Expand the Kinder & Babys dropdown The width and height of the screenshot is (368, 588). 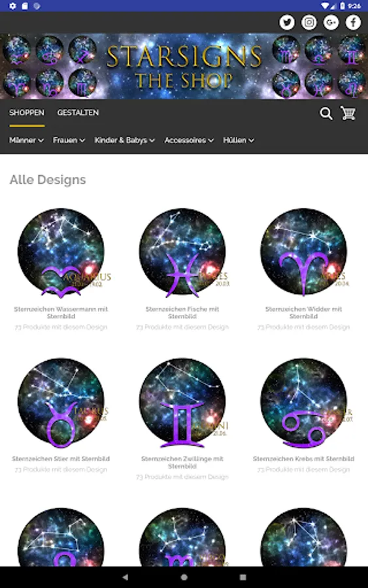coord(125,140)
